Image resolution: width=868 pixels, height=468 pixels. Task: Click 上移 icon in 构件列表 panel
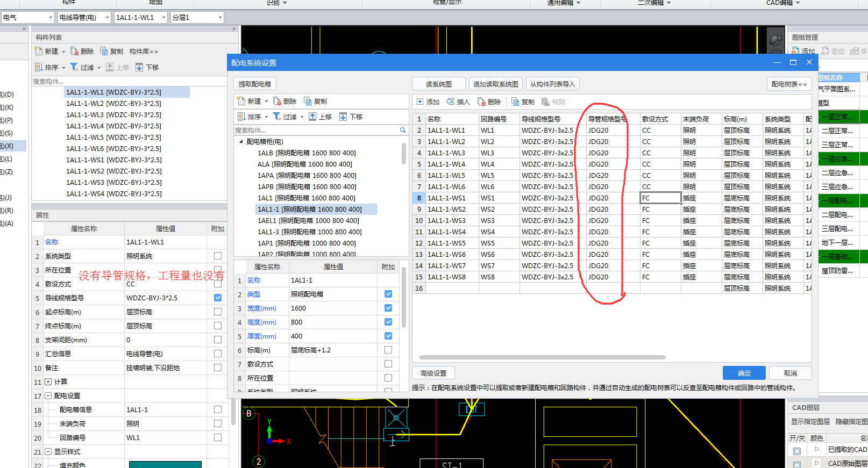click(x=110, y=67)
